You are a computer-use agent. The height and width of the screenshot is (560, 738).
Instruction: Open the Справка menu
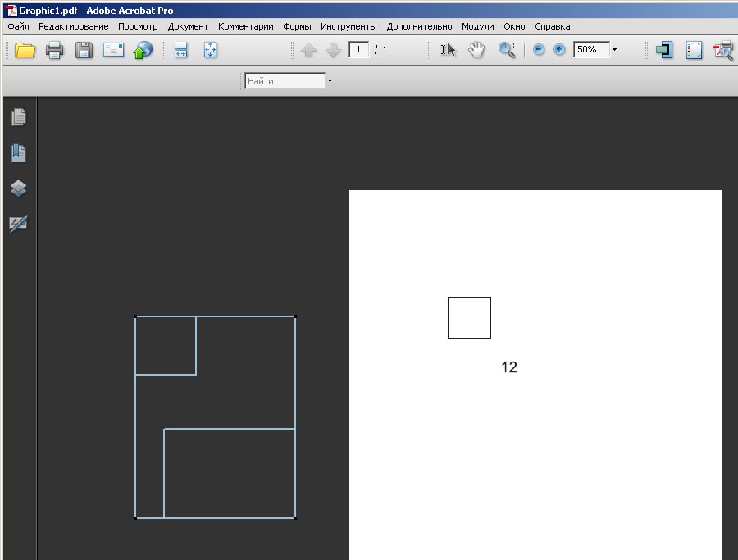pyautogui.click(x=553, y=26)
